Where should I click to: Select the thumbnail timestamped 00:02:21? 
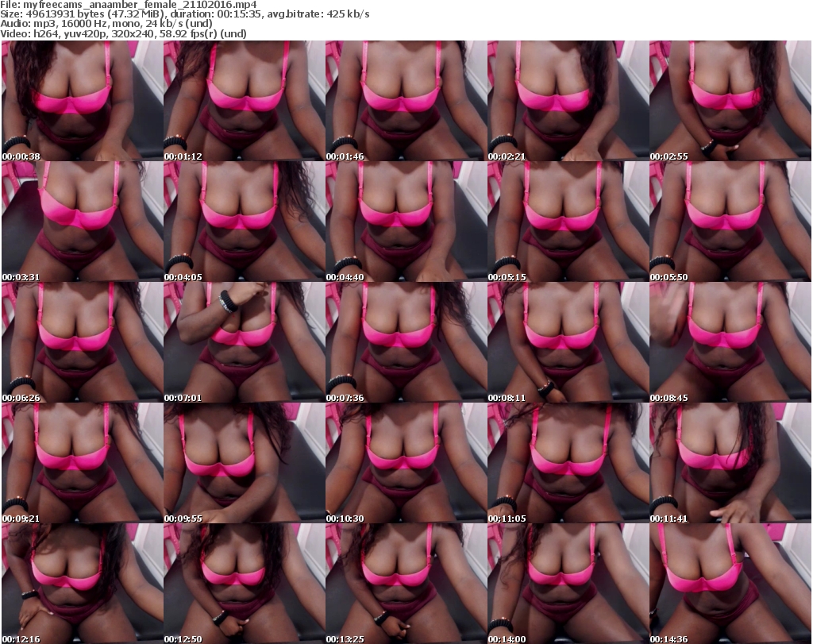coord(568,101)
